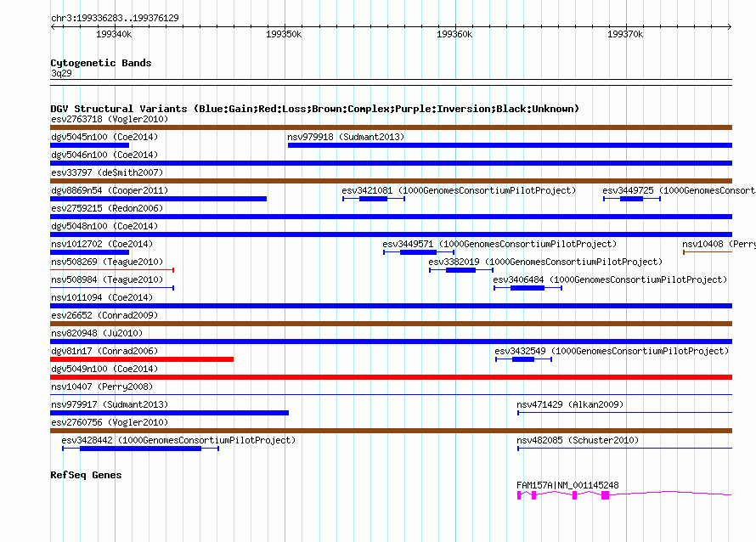Click the Cytogenetic Bands track heading
This screenshot has width=756, height=542.
point(101,63)
